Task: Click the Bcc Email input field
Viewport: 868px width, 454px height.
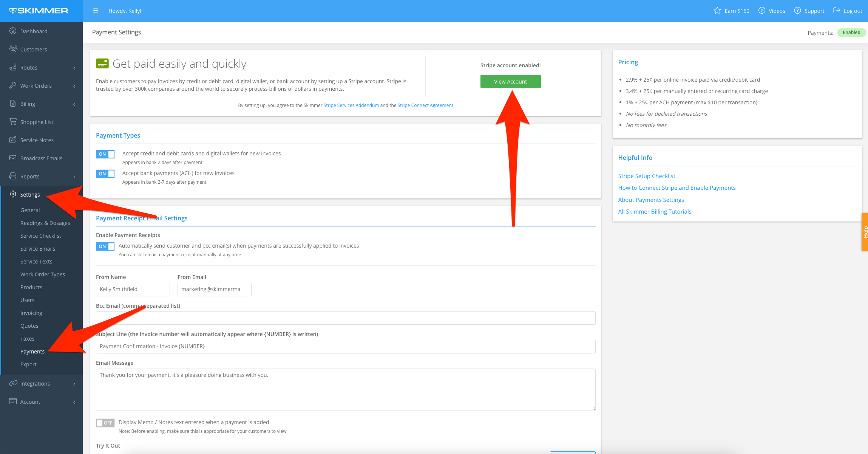Action: click(346, 318)
